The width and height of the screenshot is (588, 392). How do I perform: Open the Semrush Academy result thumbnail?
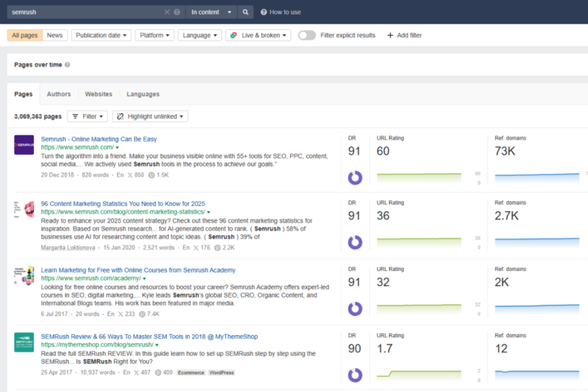(x=24, y=276)
